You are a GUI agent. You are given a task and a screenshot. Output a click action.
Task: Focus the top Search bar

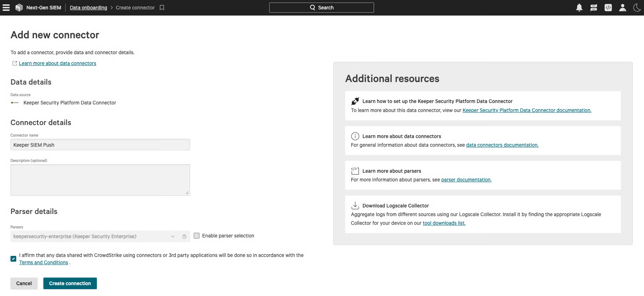[321, 8]
